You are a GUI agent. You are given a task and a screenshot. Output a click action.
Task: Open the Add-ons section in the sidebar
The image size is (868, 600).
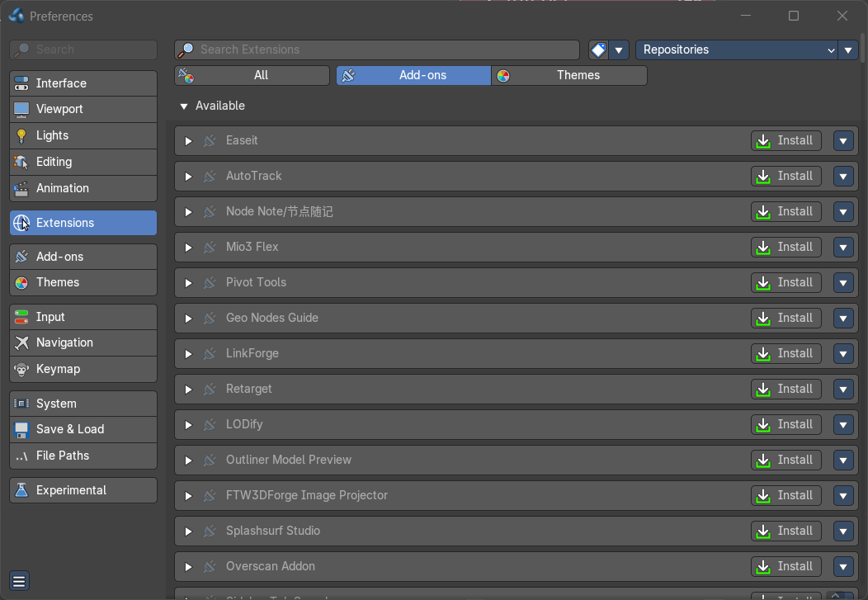coord(83,257)
